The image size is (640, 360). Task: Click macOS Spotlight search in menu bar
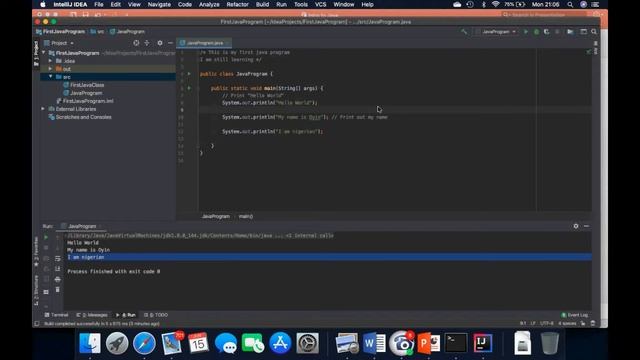click(x=570, y=4)
